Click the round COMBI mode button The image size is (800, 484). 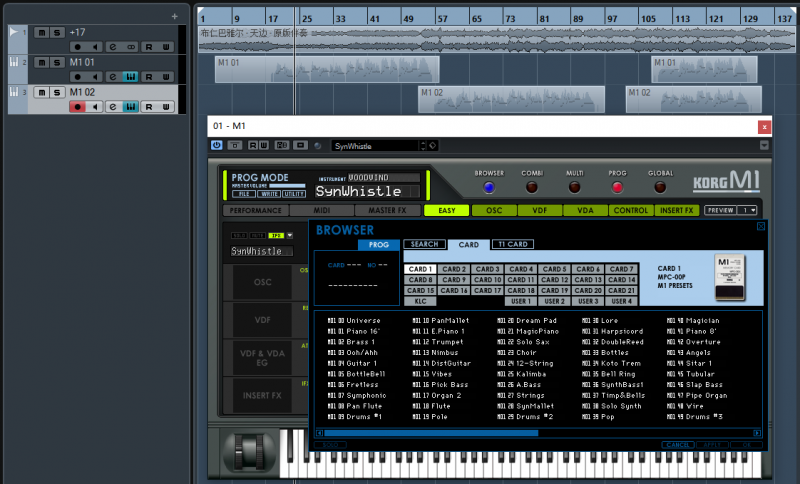point(532,187)
